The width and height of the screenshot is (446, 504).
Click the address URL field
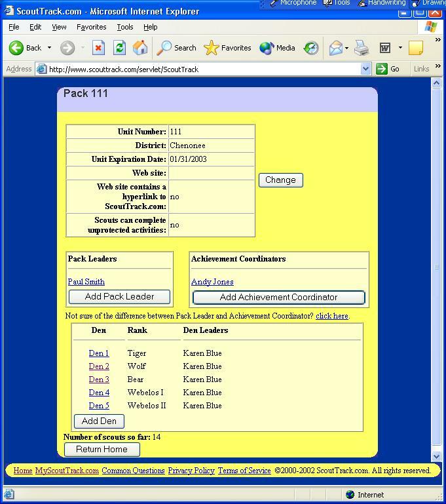point(204,69)
